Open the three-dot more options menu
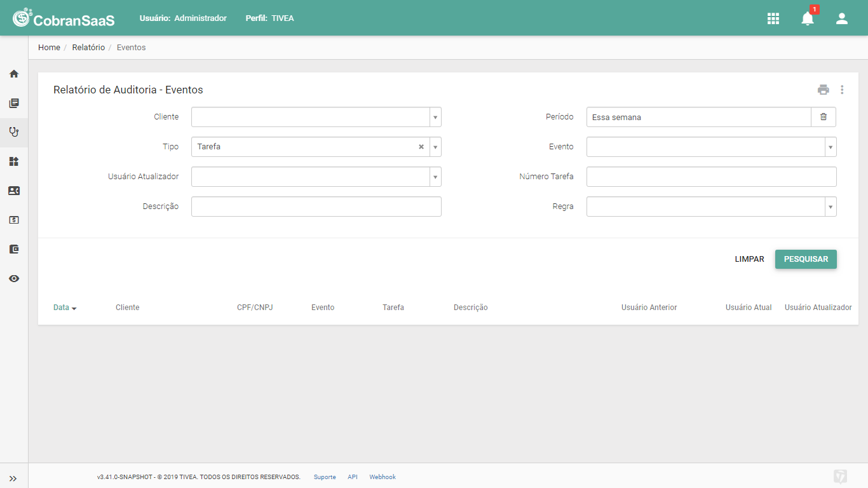This screenshot has height=488, width=868. [842, 90]
